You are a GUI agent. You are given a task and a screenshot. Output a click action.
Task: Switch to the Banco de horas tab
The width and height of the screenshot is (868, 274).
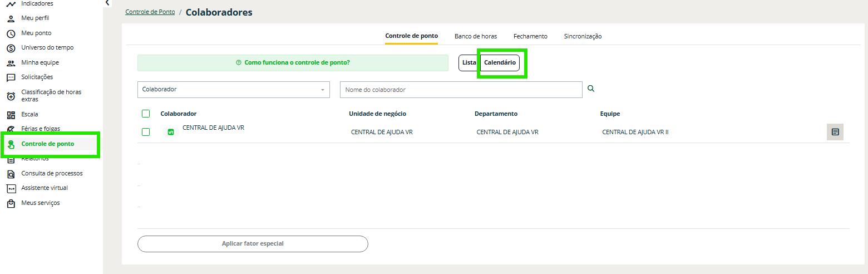[x=475, y=36]
